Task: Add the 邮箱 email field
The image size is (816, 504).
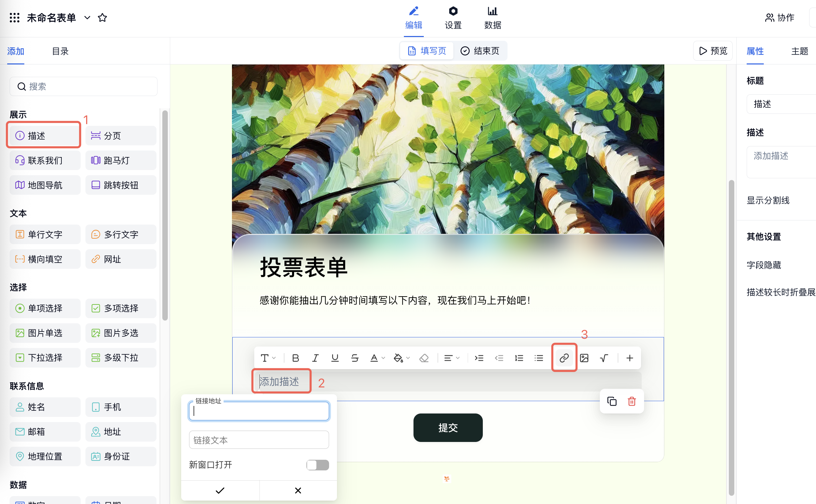Action: (x=45, y=432)
